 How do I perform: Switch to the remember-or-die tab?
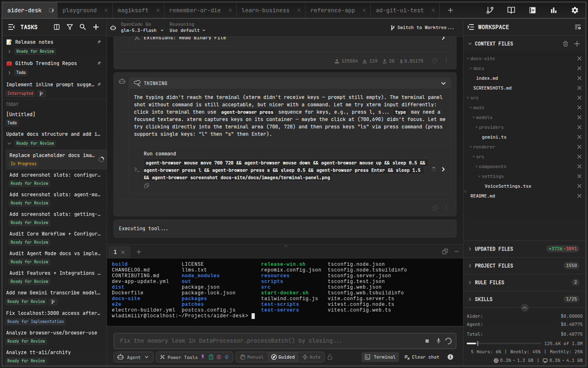point(195,10)
